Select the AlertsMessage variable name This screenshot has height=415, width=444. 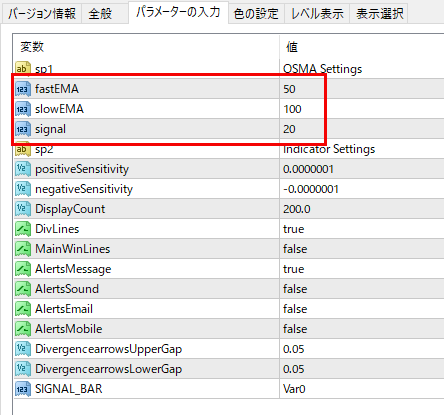[x=73, y=269]
